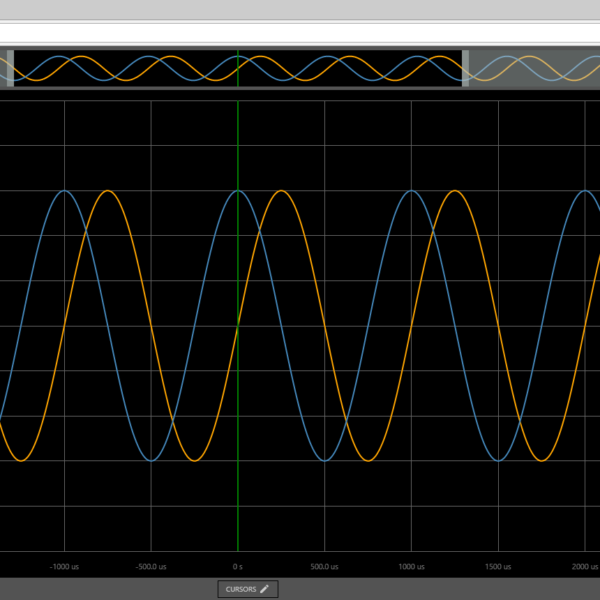
Task: Open the CURSORS edit button
Action: [x=248, y=589]
